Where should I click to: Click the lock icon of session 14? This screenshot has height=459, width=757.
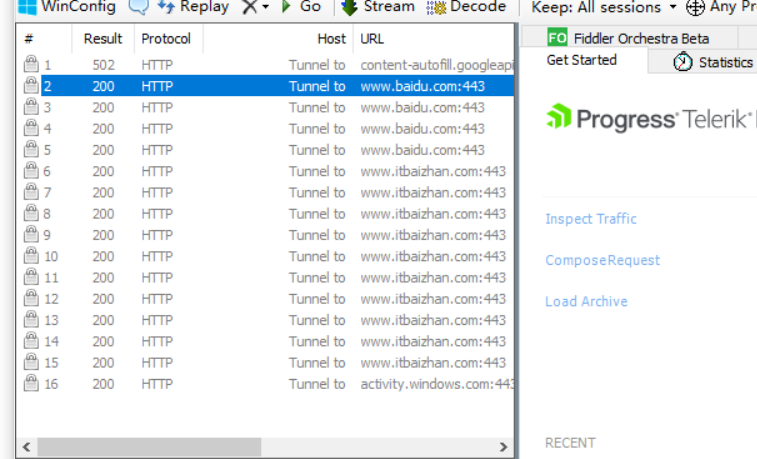point(31,340)
